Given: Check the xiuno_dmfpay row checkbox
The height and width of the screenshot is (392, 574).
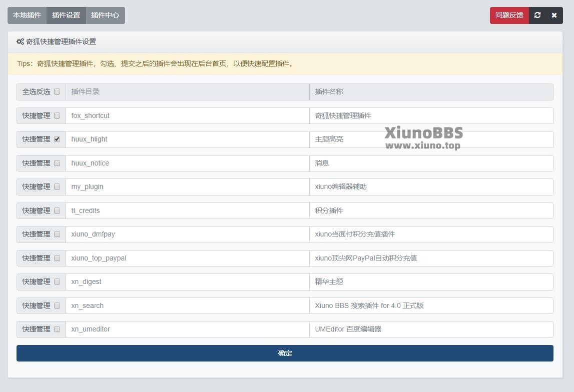Looking at the screenshot, I should (57, 234).
